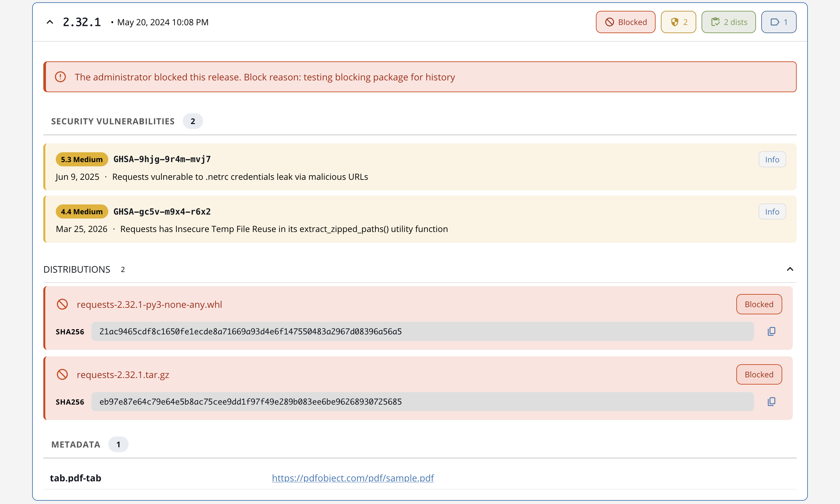
Task: Open the pdfobject.com sample.pdf link
Action: click(x=353, y=478)
